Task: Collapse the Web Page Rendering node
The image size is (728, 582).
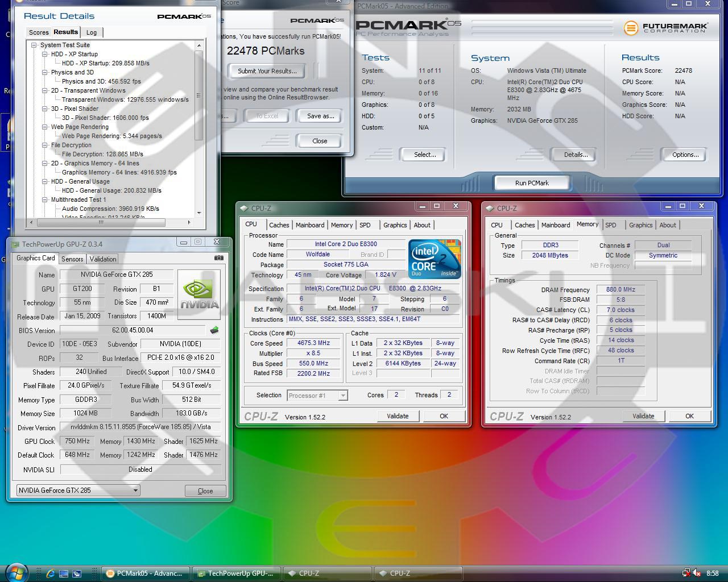Action: coord(45,127)
